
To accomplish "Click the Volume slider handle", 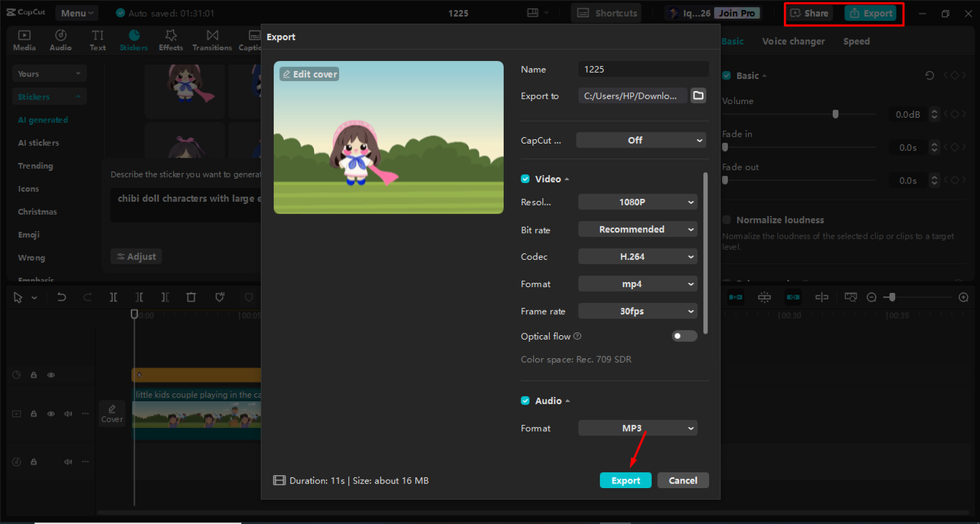I will 835,114.
